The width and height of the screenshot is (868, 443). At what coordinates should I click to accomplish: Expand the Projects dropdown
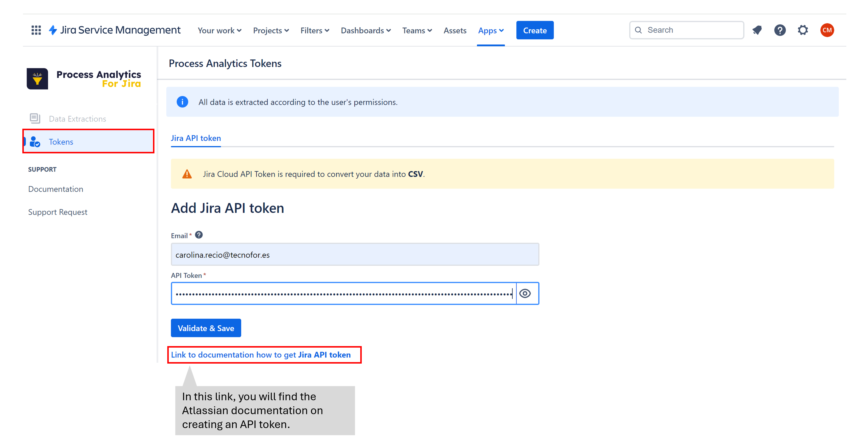point(271,31)
